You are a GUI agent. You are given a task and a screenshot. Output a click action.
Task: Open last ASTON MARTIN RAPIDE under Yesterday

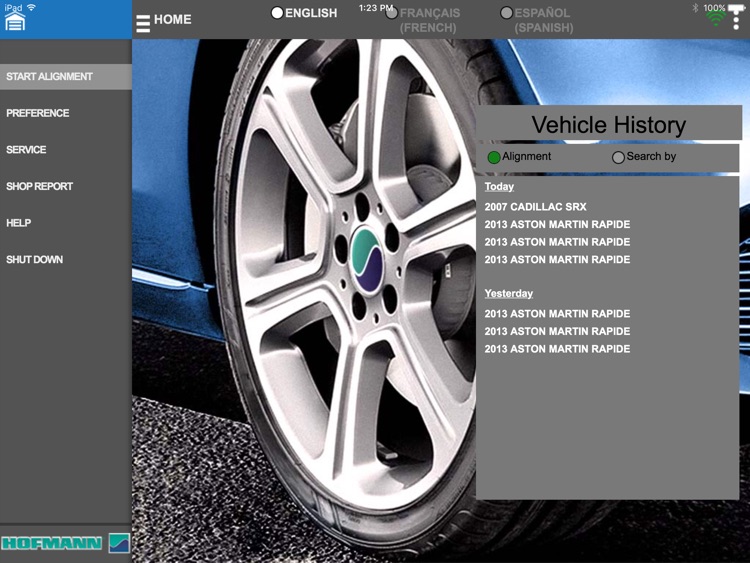[x=557, y=349]
